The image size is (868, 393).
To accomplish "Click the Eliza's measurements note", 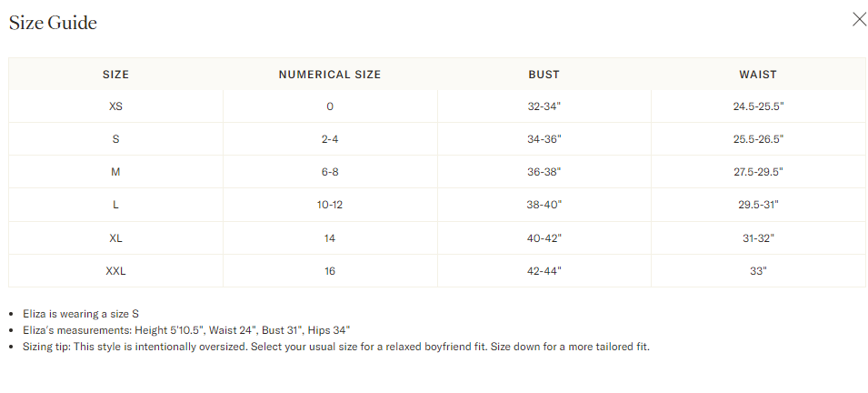I will coord(186,330).
